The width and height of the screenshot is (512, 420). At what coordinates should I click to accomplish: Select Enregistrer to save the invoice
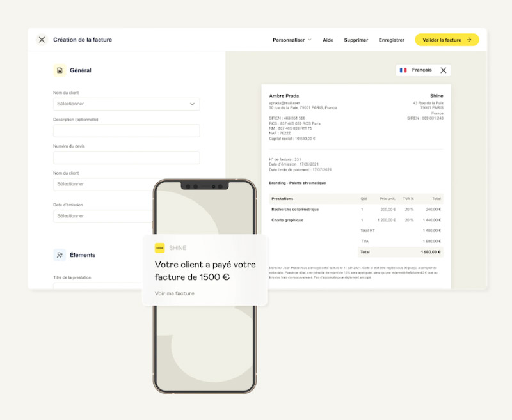[392, 40]
